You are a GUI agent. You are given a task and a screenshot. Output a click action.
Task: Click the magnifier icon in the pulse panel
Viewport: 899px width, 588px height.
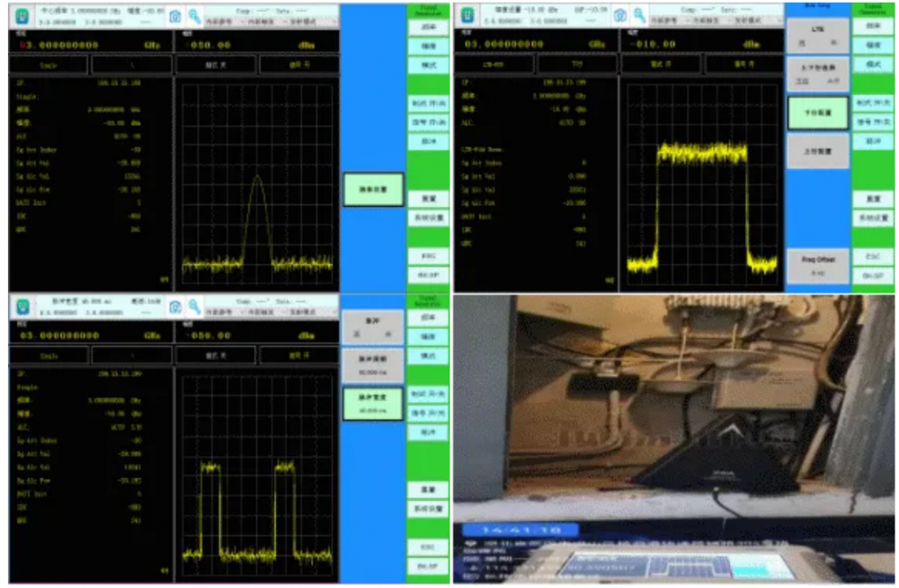tap(193, 307)
